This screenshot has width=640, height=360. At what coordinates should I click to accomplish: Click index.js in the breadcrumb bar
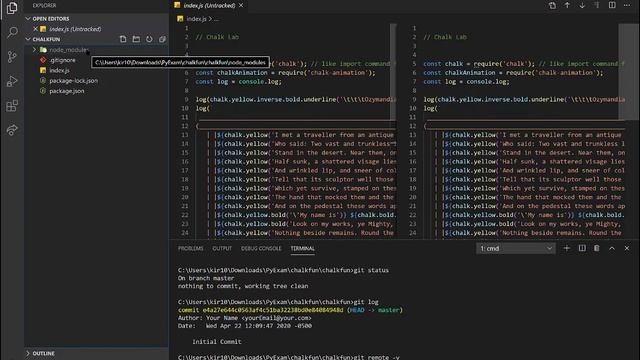click(x=196, y=19)
